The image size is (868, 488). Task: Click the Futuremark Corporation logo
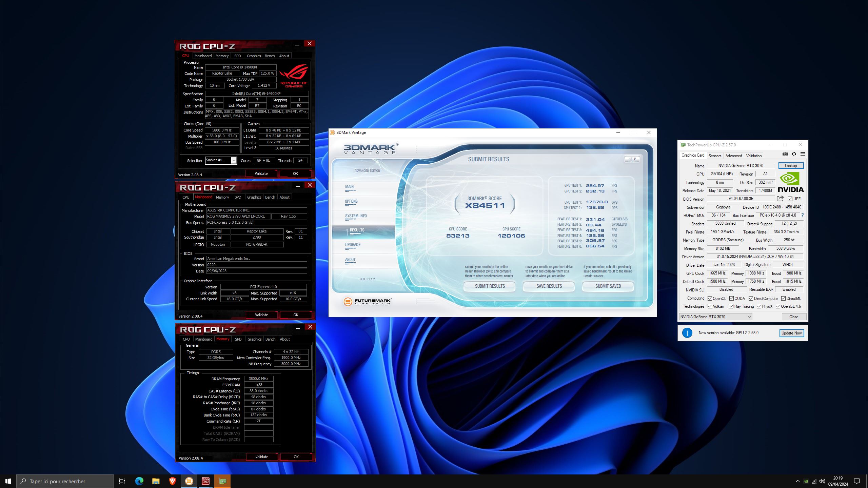368,301
